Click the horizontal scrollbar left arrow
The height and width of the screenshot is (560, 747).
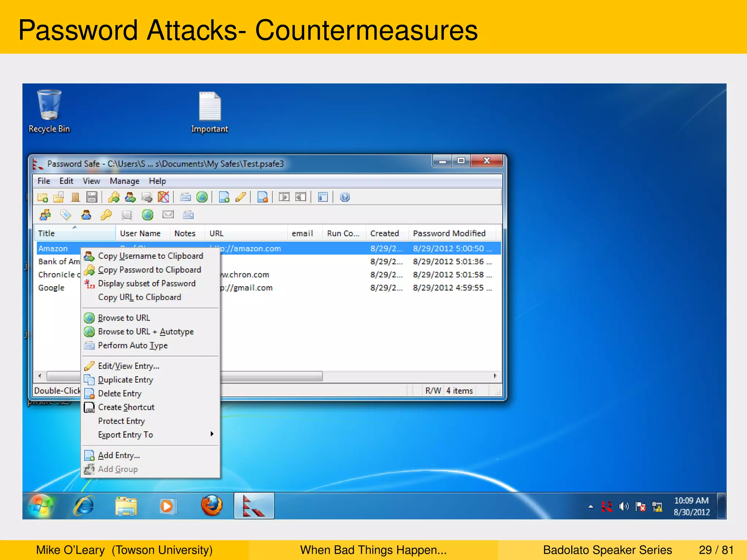tap(40, 376)
